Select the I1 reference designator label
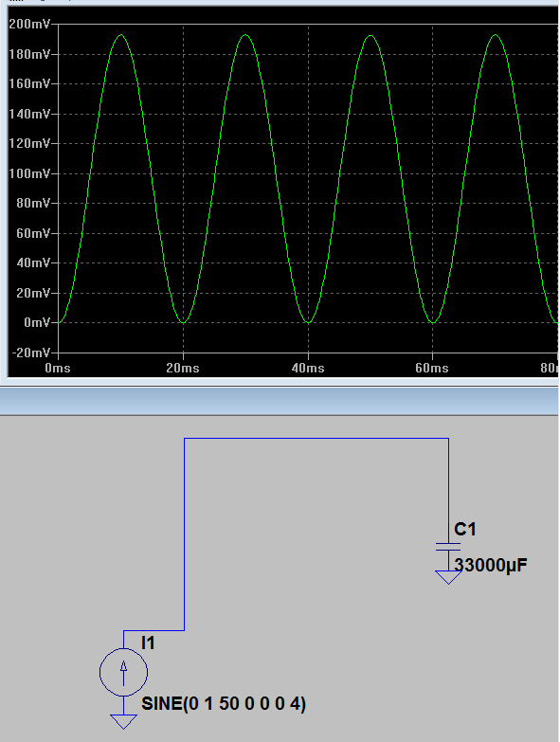This screenshot has height=742, width=560. (x=148, y=642)
